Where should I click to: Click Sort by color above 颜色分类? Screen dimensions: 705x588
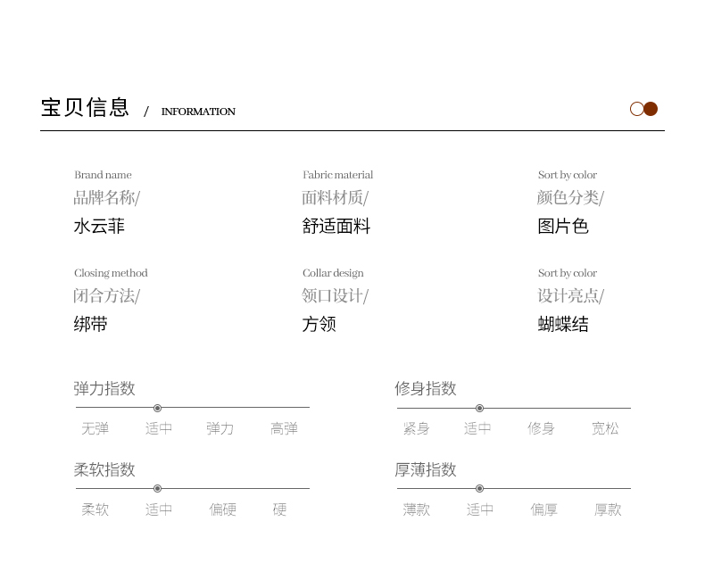(x=568, y=175)
